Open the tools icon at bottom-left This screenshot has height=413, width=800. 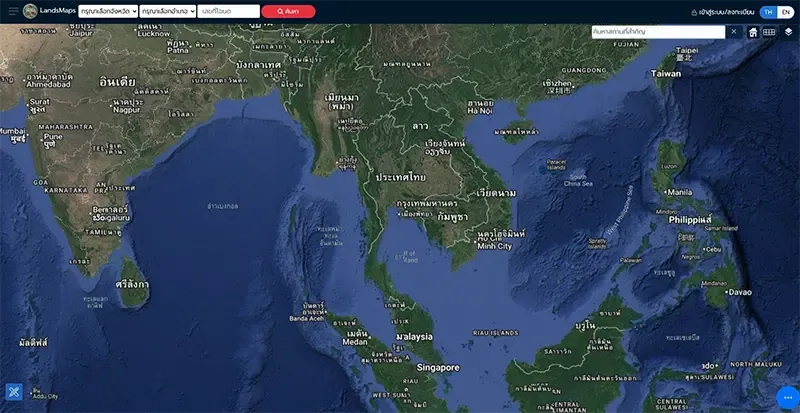[14, 392]
